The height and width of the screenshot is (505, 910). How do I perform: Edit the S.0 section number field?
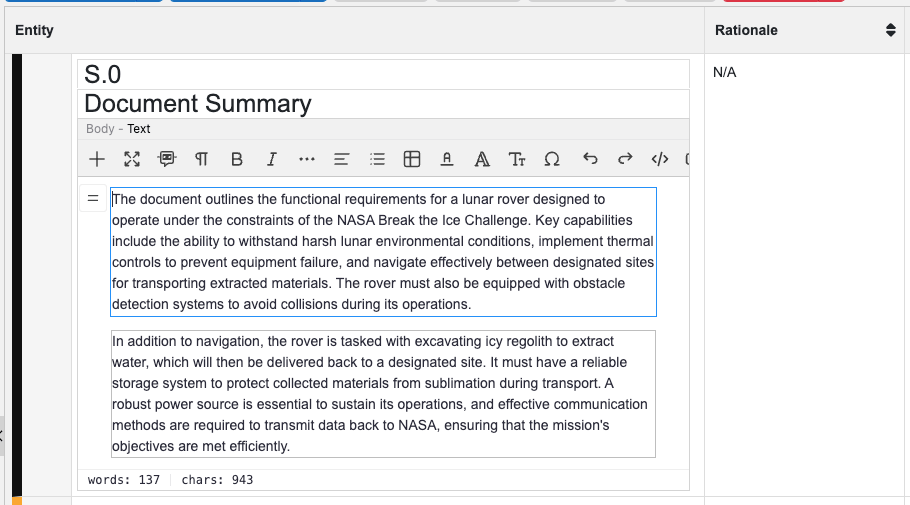tap(383, 74)
